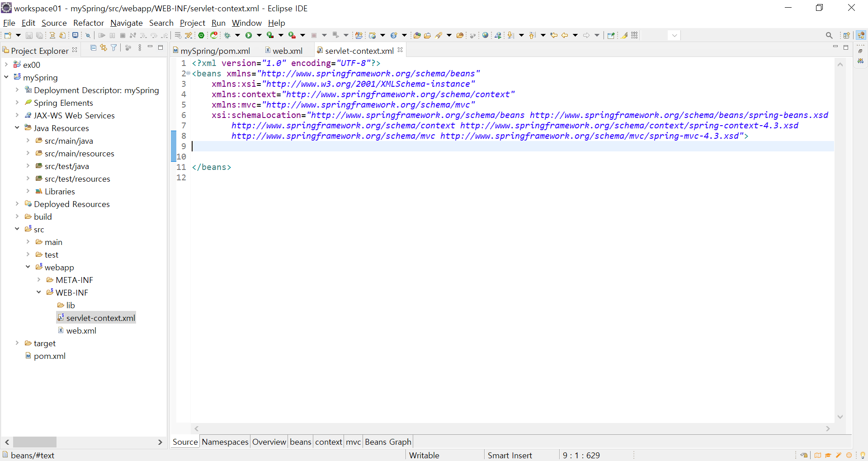Click the Back navigation arrow
Screen dimensions: 868x461
pos(565,35)
